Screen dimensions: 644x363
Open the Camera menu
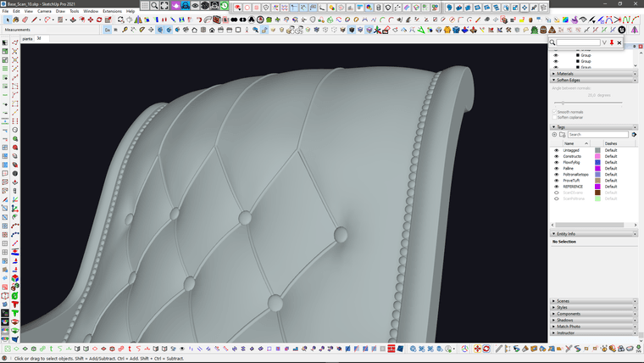click(x=44, y=11)
